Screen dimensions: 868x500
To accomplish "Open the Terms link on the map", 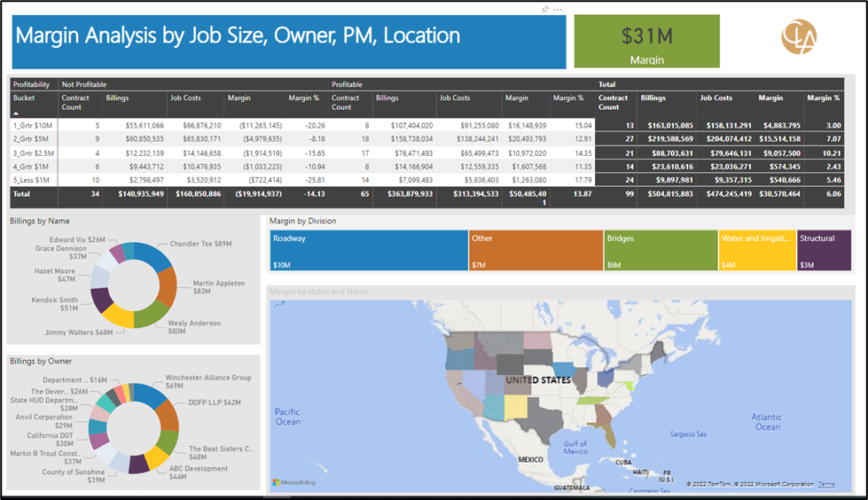I will (826, 484).
